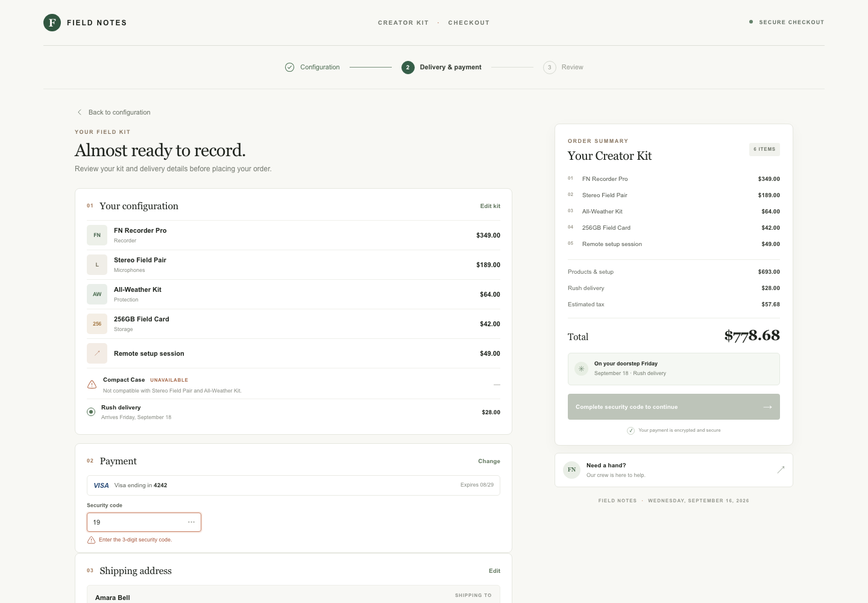
Task: Click the Edit kit link
Action: (490, 206)
